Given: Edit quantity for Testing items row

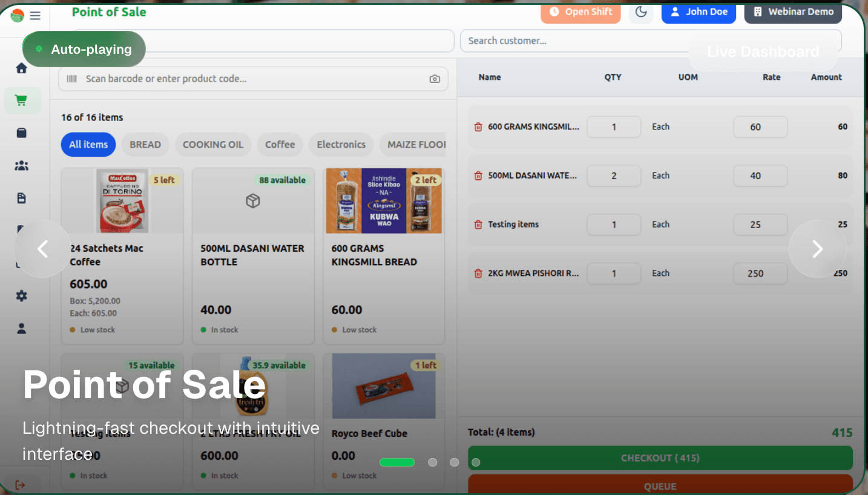Looking at the screenshot, I should click(614, 225).
